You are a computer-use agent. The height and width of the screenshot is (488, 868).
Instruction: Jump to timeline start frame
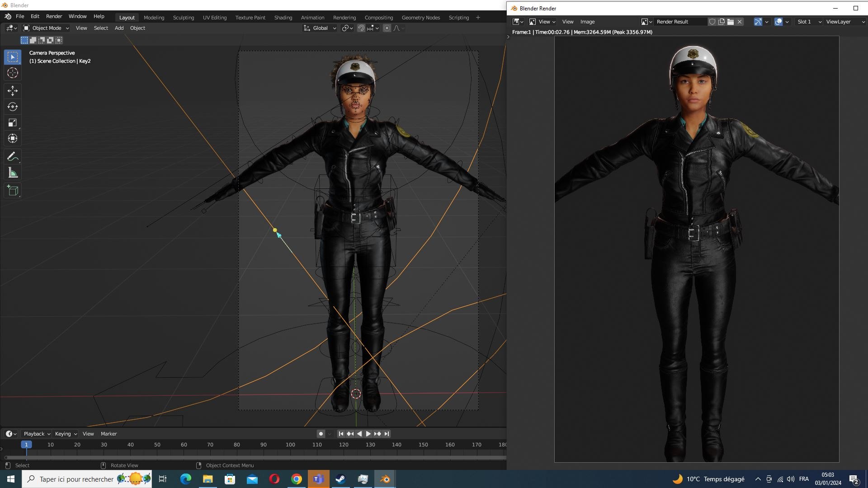click(341, 434)
